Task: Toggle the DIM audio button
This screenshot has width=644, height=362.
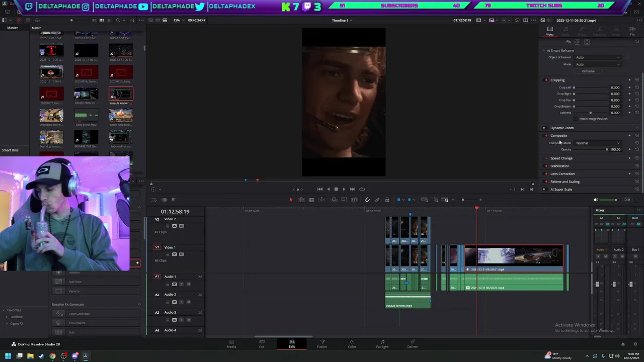Action: pos(627,200)
